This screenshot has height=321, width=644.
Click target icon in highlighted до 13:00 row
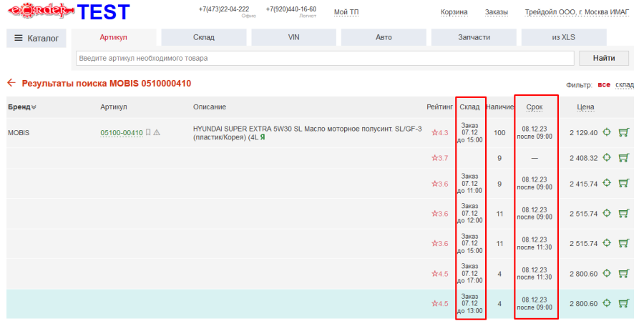[607, 303]
